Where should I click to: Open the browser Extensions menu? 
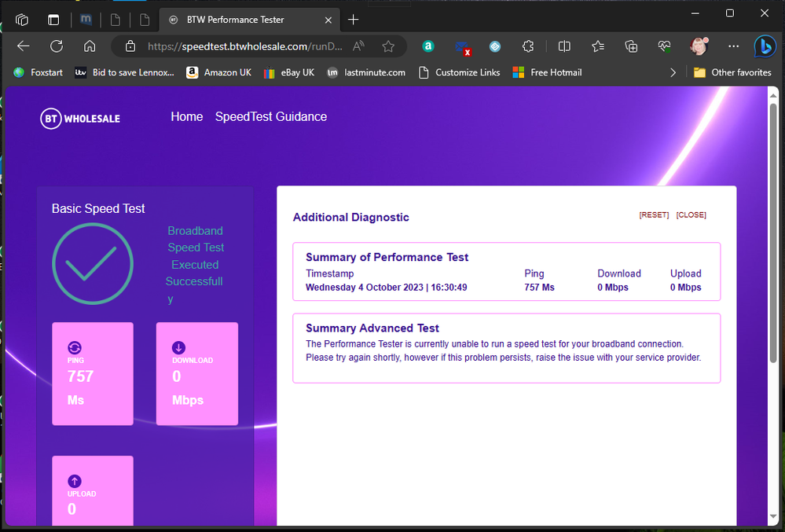pyautogui.click(x=528, y=47)
